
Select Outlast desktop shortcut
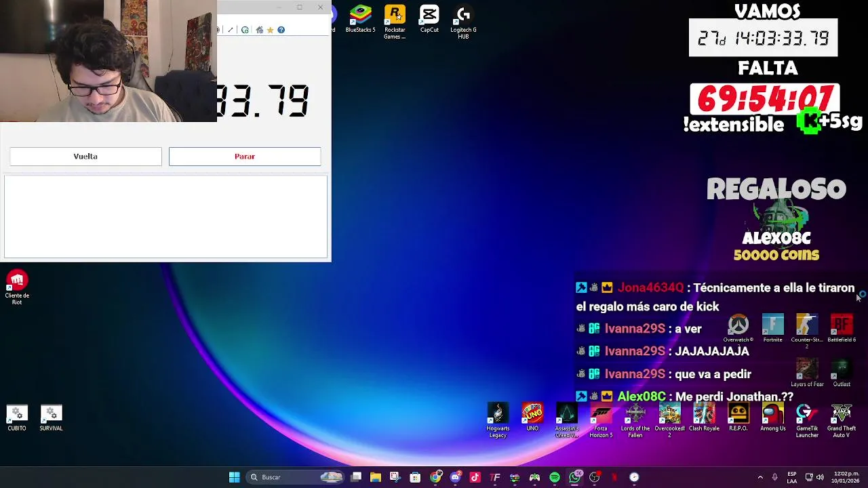[842, 373]
